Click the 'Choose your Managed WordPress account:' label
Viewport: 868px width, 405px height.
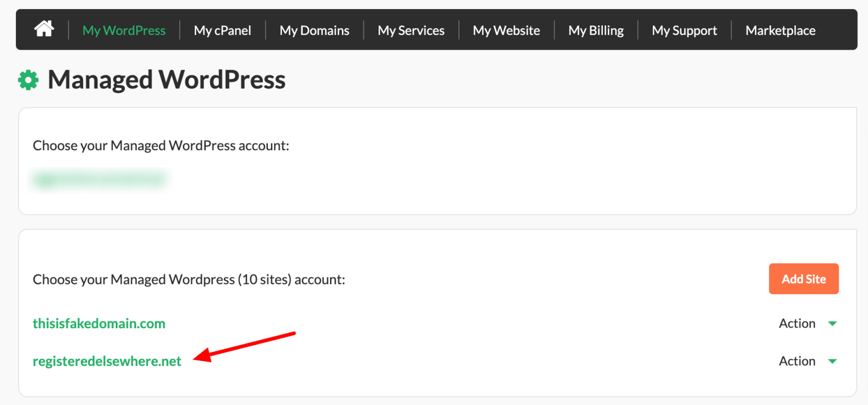[x=161, y=146]
